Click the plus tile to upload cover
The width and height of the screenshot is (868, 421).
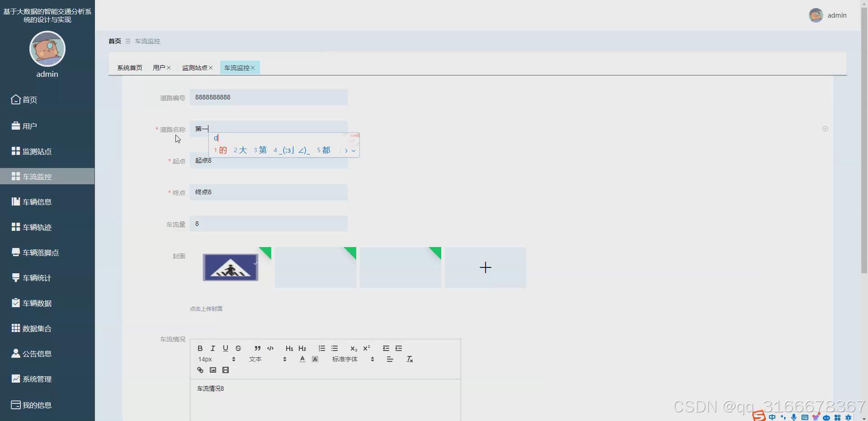pyautogui.click(x=486, y=267)
